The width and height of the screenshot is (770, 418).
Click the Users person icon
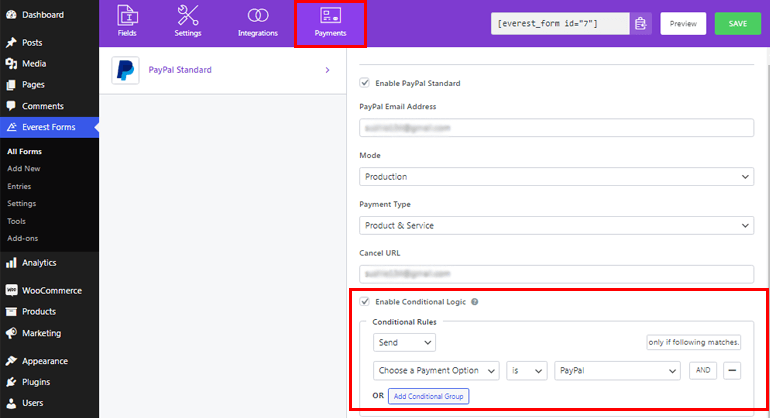pos(11,403)
